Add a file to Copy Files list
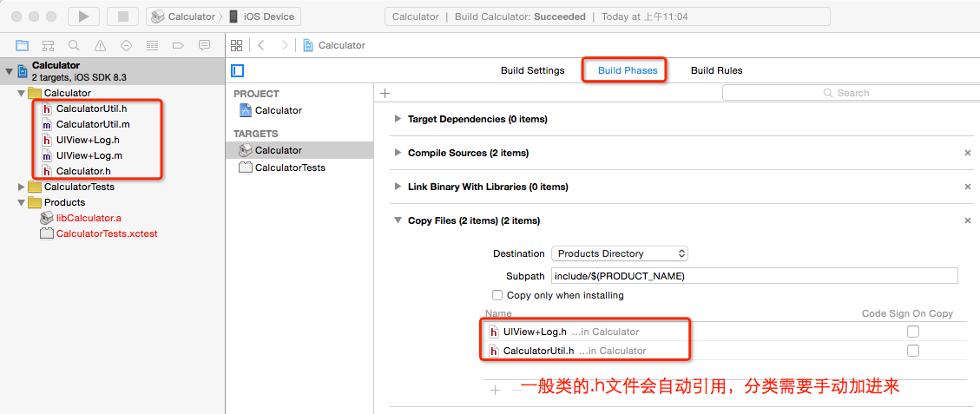The image size is (980, 414). click(x=495, y=391)
